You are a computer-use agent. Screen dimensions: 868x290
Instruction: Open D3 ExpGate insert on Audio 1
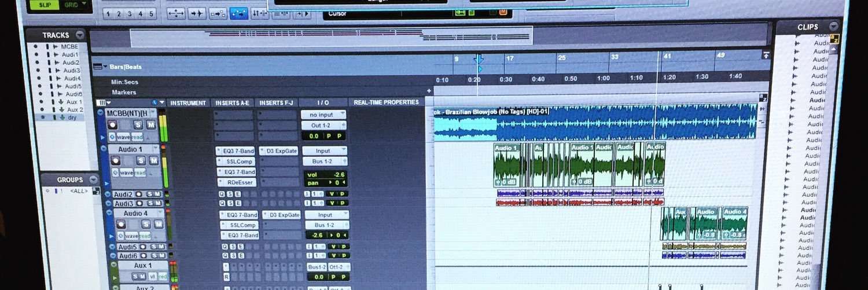point(280,151)
